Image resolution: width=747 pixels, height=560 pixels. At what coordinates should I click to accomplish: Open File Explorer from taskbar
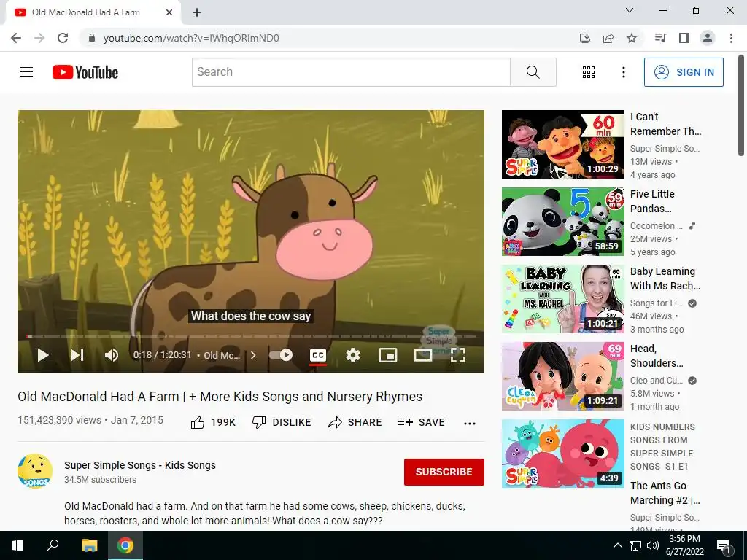[89, 545]
